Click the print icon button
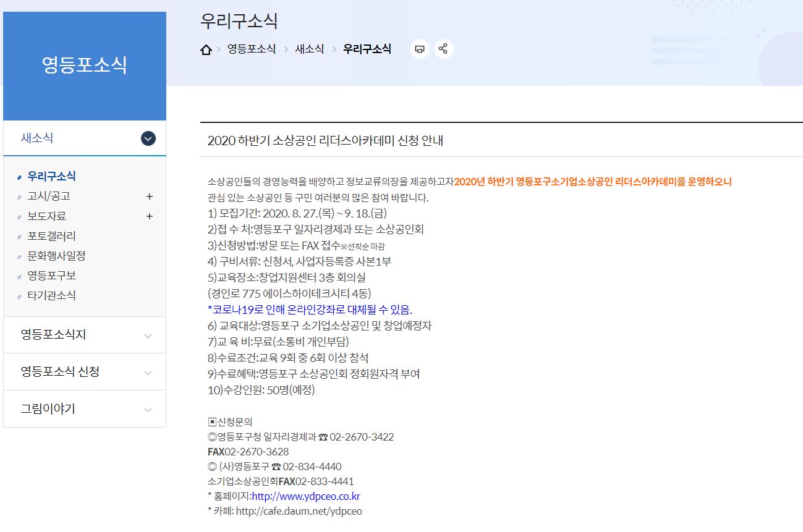Viewport: 803px width, 532px height. 420,49
